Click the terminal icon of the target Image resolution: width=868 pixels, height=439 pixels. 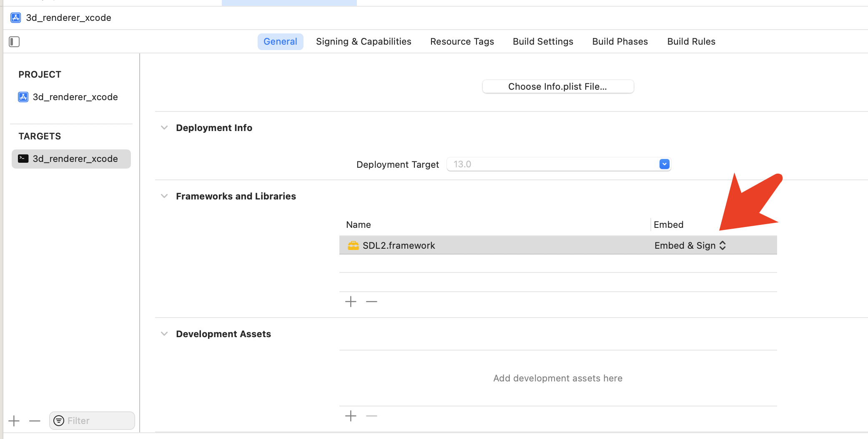(23, 159)
